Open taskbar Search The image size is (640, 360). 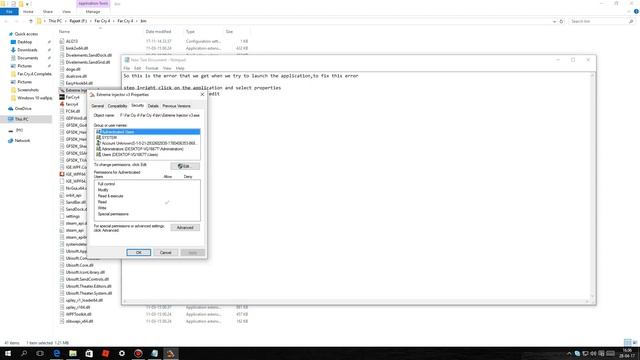[x=24, y=353]
